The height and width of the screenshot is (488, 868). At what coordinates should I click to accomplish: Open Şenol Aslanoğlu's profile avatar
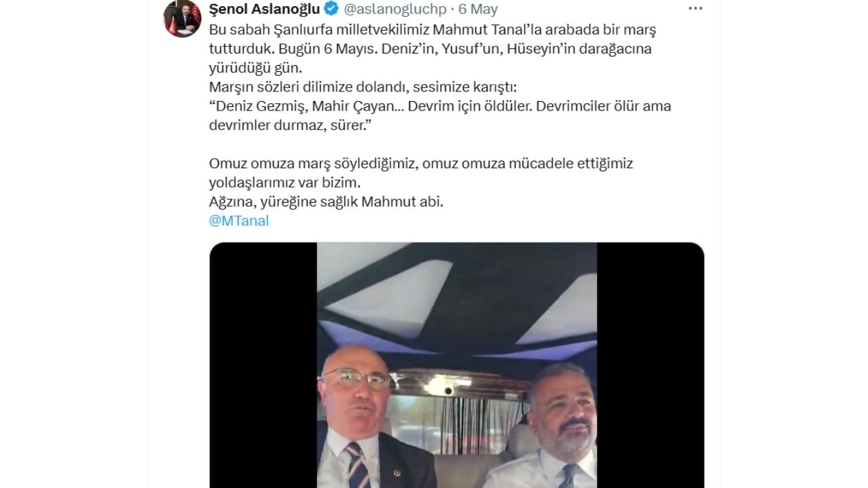(x=182, y=18)
